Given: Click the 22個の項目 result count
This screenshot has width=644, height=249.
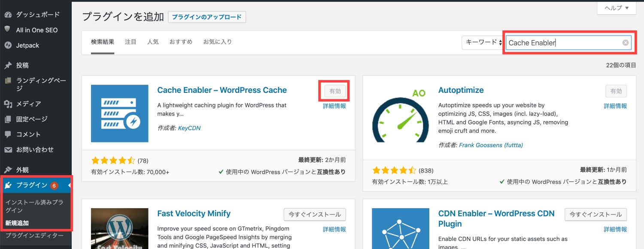Looking at the screenshot, I should pyautogui.click(x=621, y=65).
